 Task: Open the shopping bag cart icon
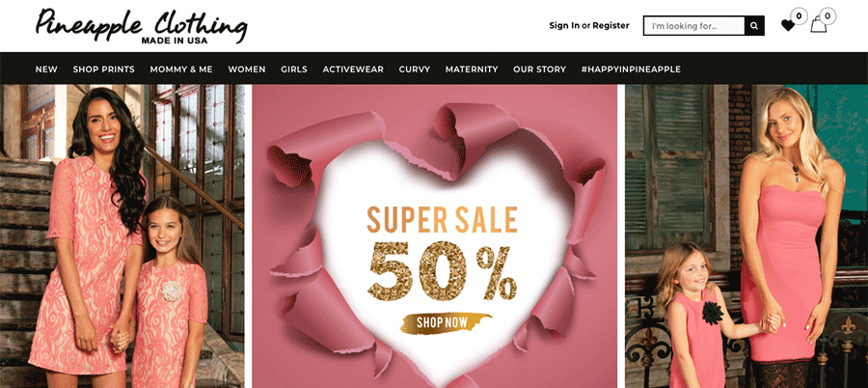(818, 25)
